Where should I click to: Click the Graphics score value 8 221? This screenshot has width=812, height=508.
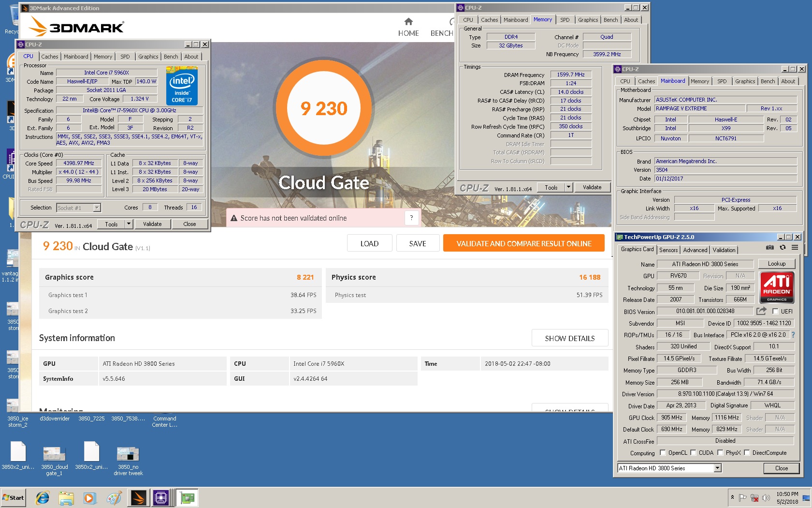pos(305,277)
